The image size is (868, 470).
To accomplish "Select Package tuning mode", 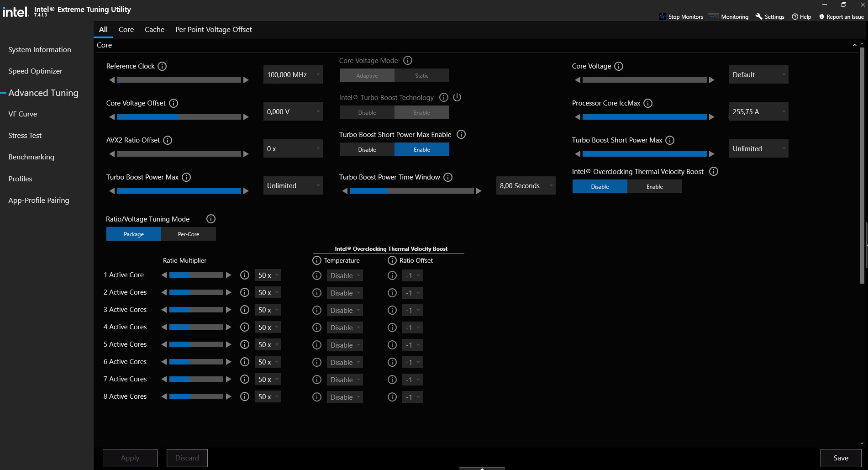I will [134, 234].
